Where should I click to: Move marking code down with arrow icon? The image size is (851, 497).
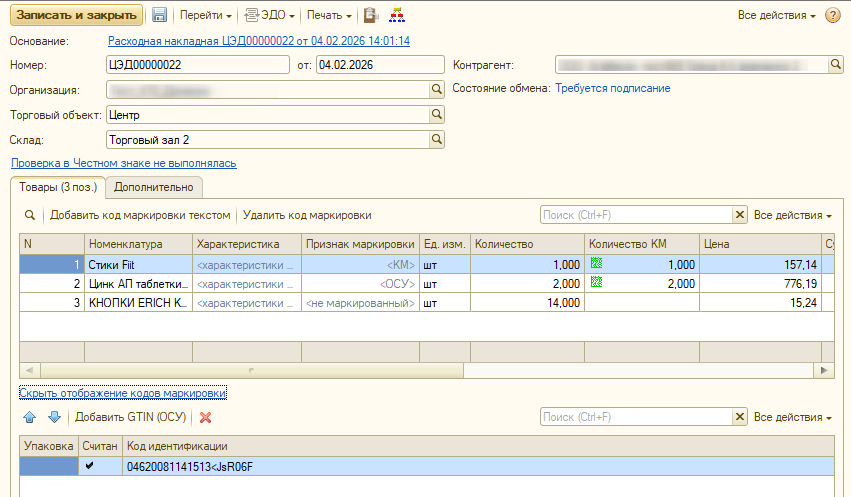pos(54,417)
